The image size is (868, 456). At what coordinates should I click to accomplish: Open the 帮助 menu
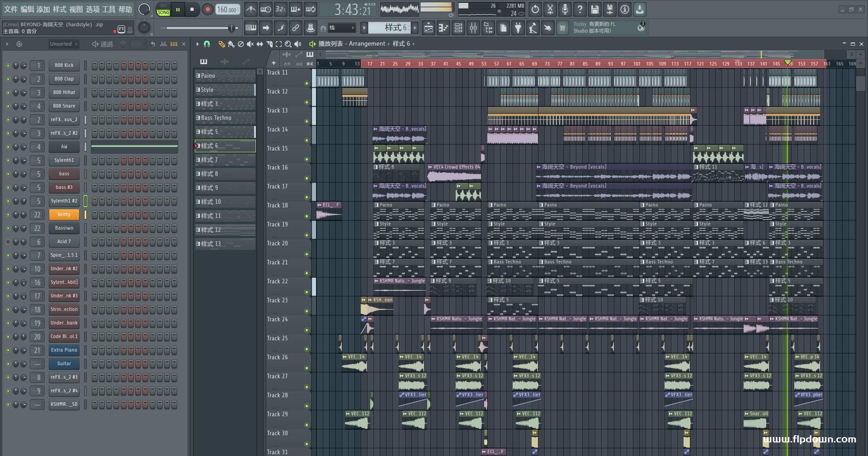click(x=125, y=9)
